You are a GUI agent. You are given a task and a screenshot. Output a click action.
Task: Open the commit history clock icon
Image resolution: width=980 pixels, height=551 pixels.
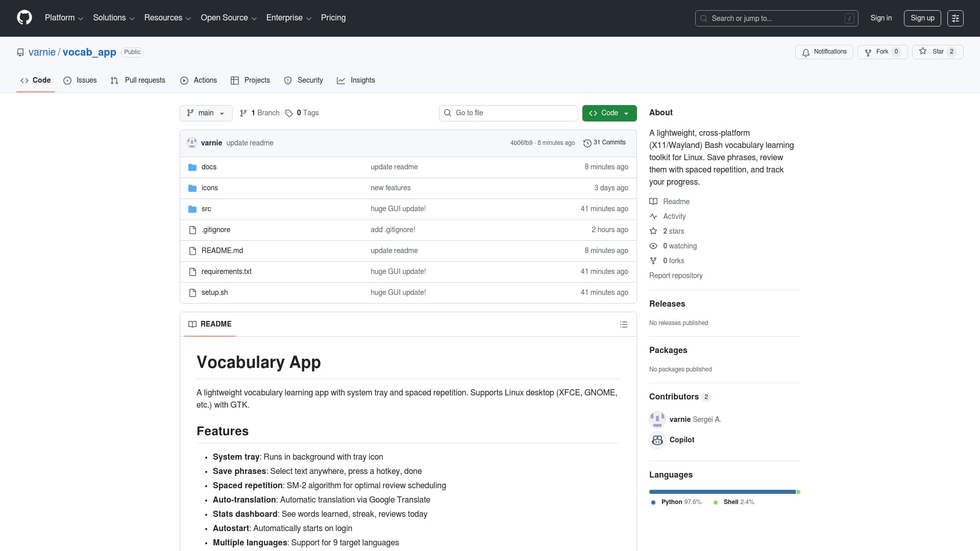coord(587,143)
